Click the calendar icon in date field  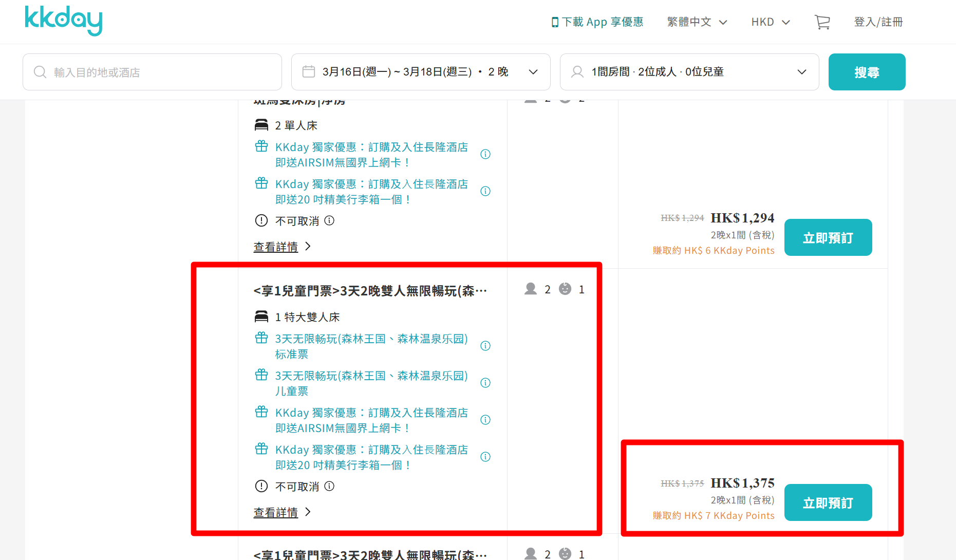click(309, 72)
